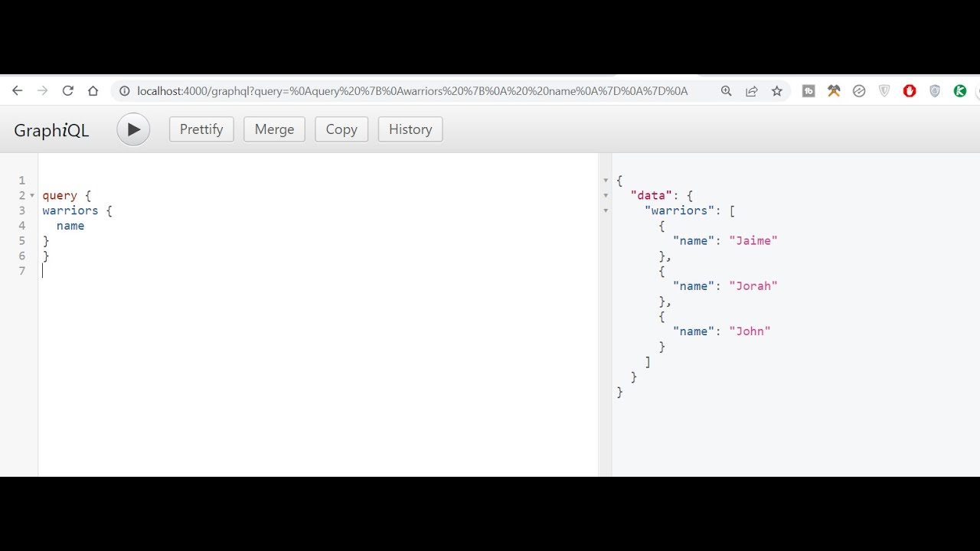Screen dimensions: 980x551
Task: Click the gray 1b extension icon
Action: click(808, 91)
